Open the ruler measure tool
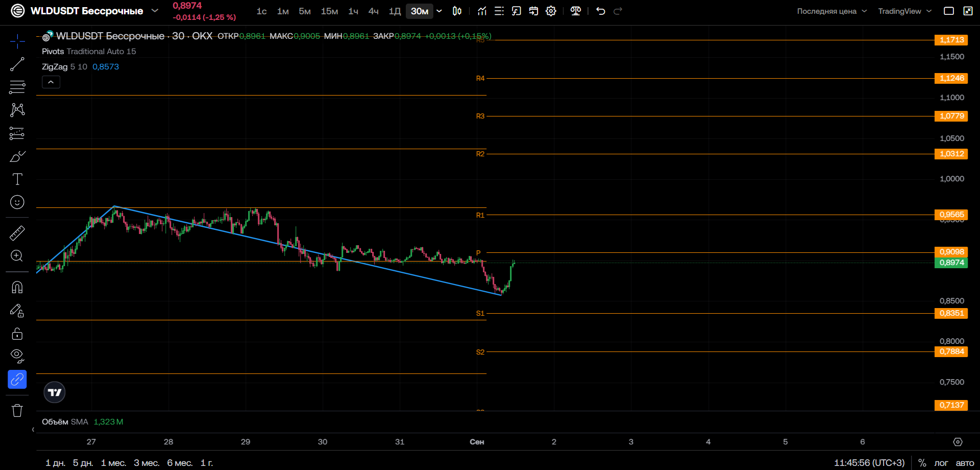The width and height of the screenshot is (980, 470). click(17, 233)
